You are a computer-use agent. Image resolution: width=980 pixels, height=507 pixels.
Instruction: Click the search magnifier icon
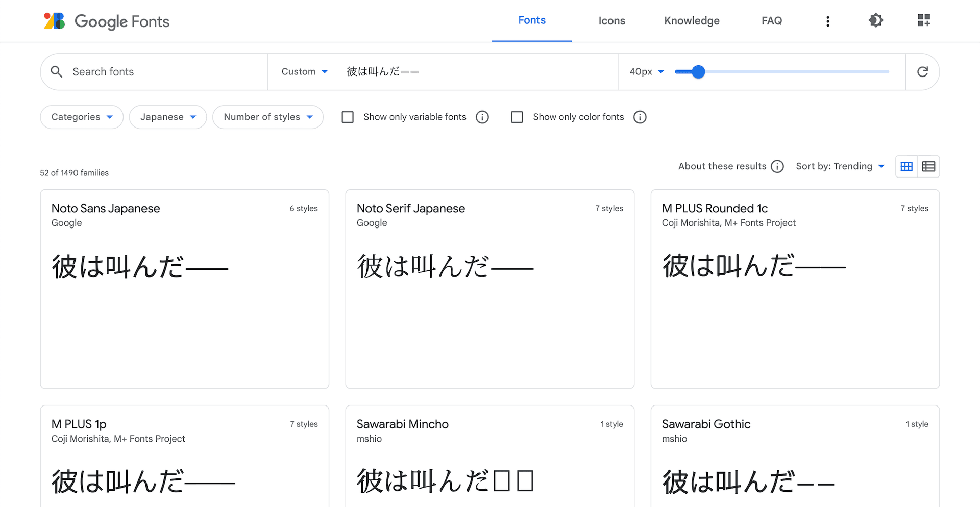(x=57, y=72)
